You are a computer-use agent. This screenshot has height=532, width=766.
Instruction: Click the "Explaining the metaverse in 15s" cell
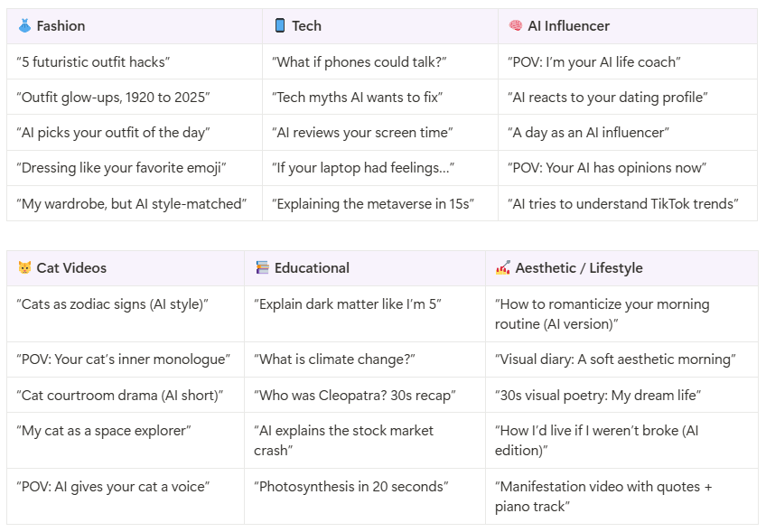pyautogui.click(x=380, y=204)
